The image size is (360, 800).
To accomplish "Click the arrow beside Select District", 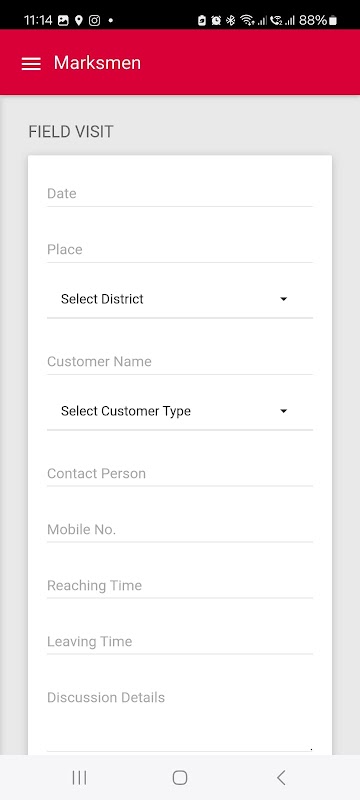I will click(x=284, y=299).
